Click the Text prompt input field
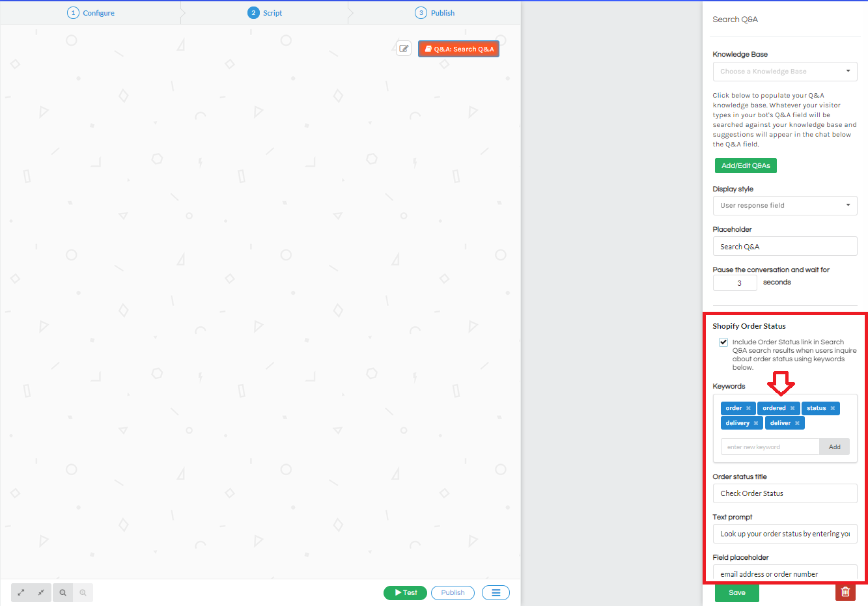This screenshot has width=868, height=606. pos(785,534)
